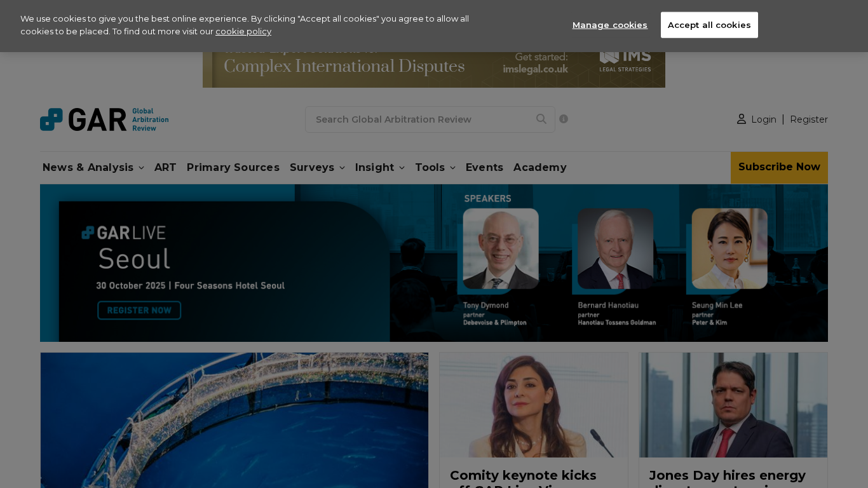Image resolution: width=868 pixels, height=488 pixels.
Task: Click Bernard Hanotiau speaker photo
Action: click(x=615, y=248)
